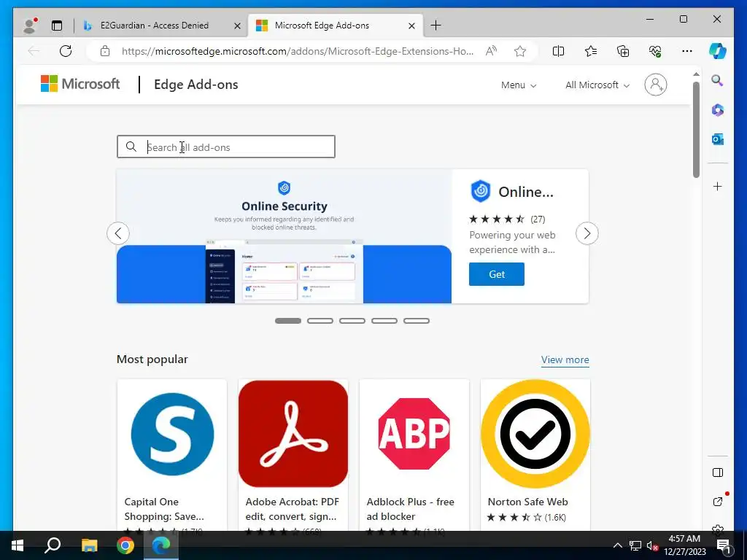This screenshot has width=747, height=560.
Task: Close the E2Guardian - Access Denied tab
Action: pyautogui.click(x=237, y=26)
